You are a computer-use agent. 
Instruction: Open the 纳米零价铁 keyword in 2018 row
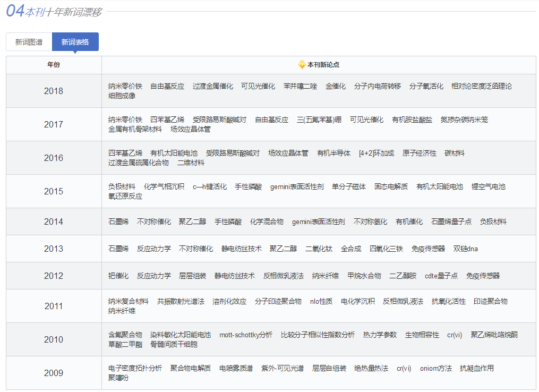(x=125, y=86)
